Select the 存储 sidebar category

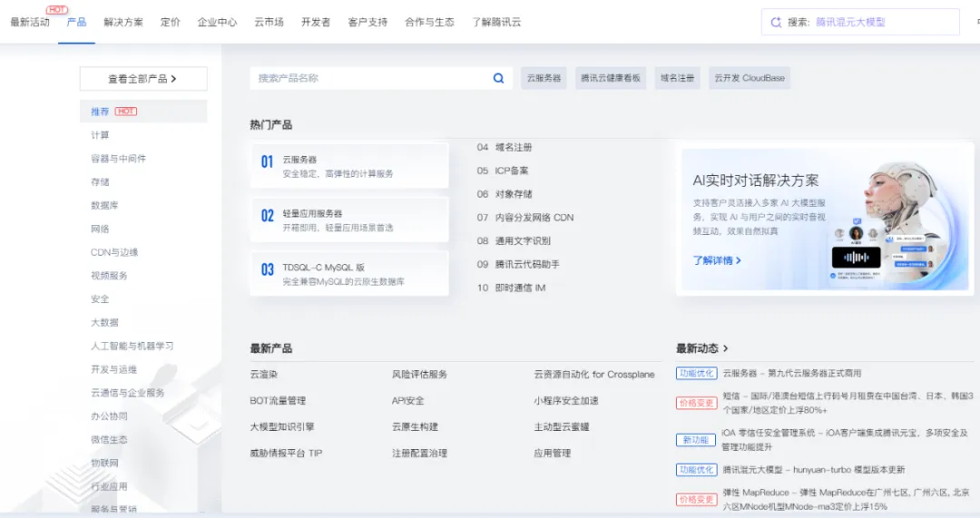click(x=100, y=181)
